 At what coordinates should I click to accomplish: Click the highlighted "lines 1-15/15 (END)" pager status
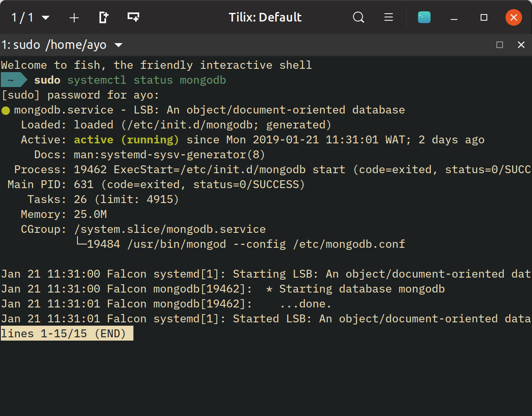pos(66,333)
